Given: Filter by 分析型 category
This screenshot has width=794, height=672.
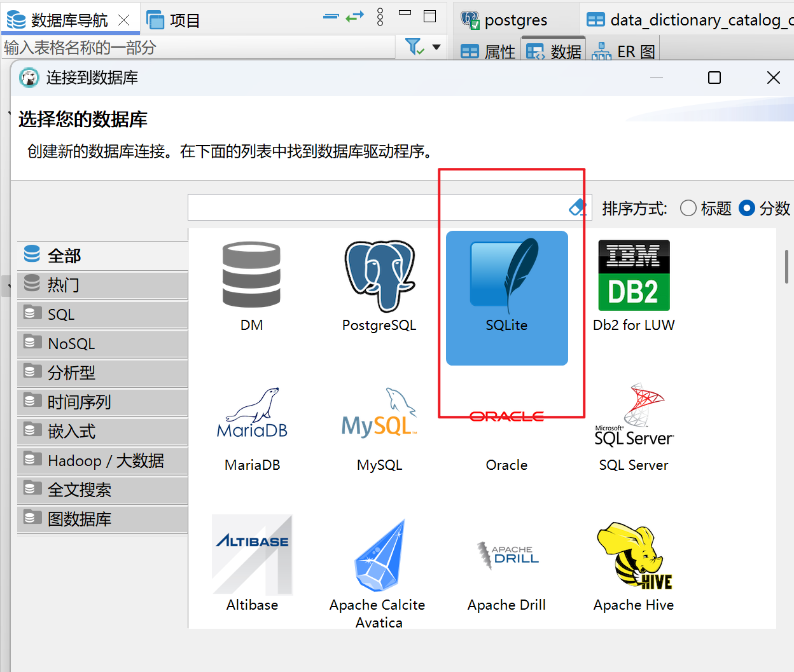Looking at the screenshot, I should [102, 373].
